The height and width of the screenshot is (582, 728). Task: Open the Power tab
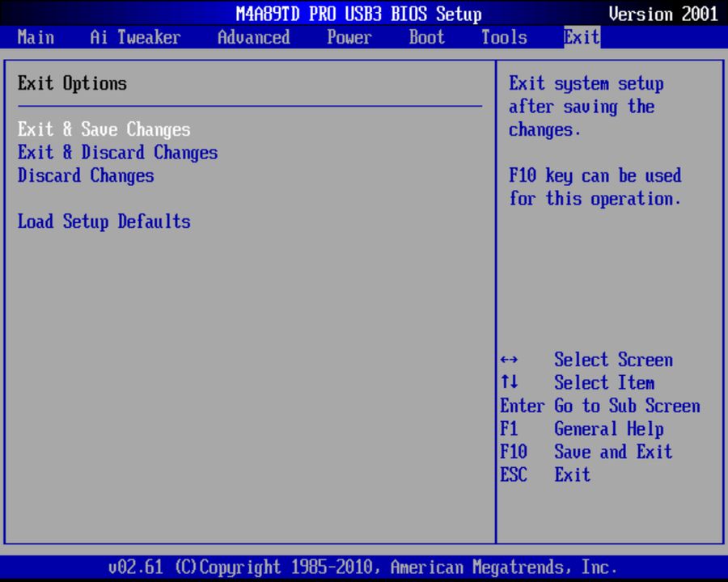[349, 37]
